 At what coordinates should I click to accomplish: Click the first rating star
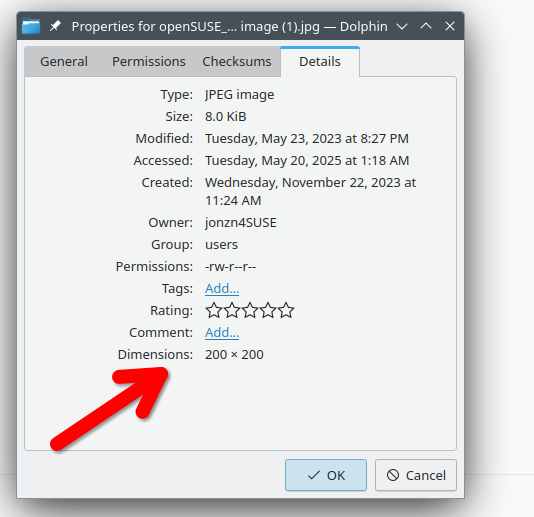pyautogui.click(x=214, y=310)
